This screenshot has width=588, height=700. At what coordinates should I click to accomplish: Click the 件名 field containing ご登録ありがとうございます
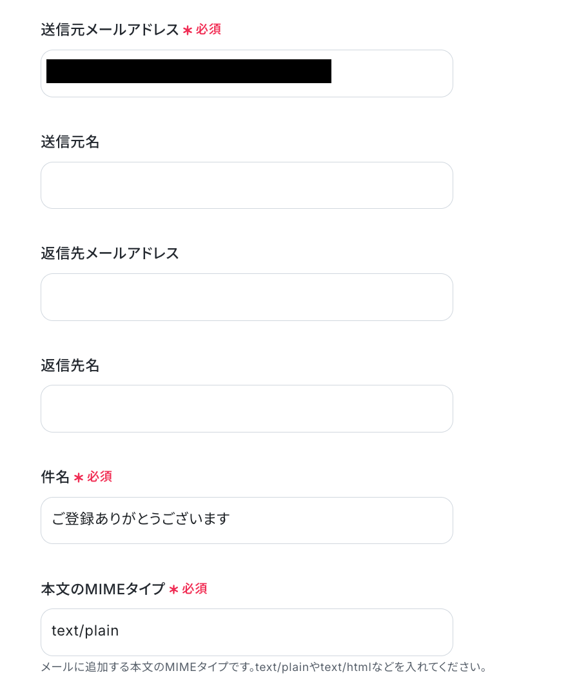tap(246, 520)
